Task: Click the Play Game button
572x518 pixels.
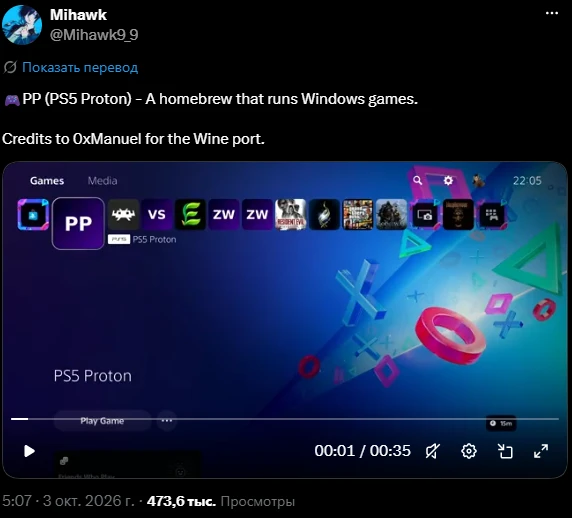Action: point(102,421)
